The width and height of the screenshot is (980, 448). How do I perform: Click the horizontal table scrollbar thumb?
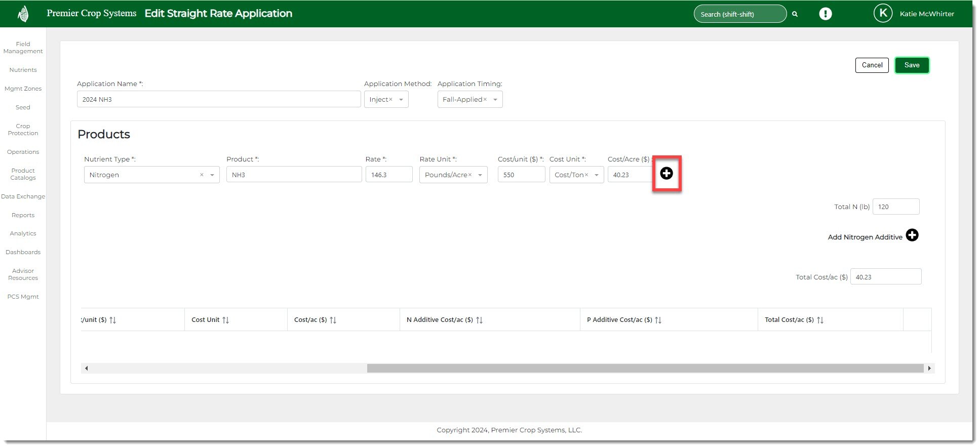pos(645,369)
